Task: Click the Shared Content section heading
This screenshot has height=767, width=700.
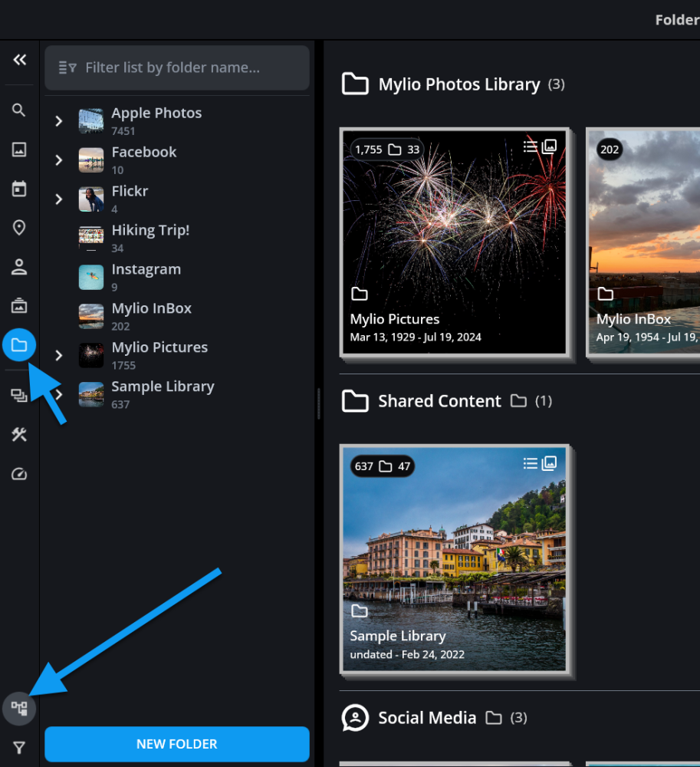Action: pyautogui.click(x=439, y=401)
